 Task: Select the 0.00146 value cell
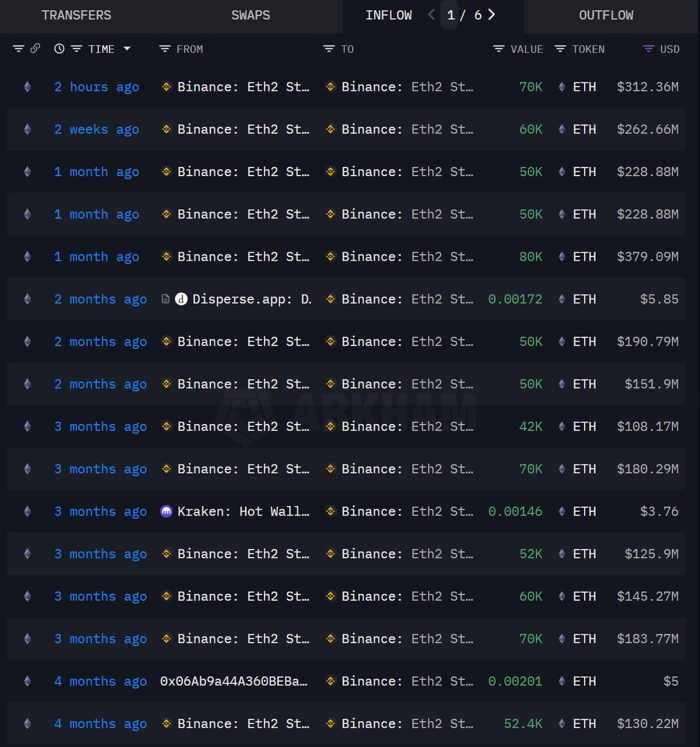tap(515, 512)
